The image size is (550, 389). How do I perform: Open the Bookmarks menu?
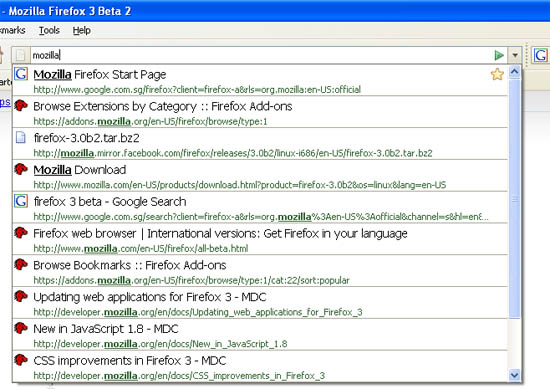coord(13,31)
